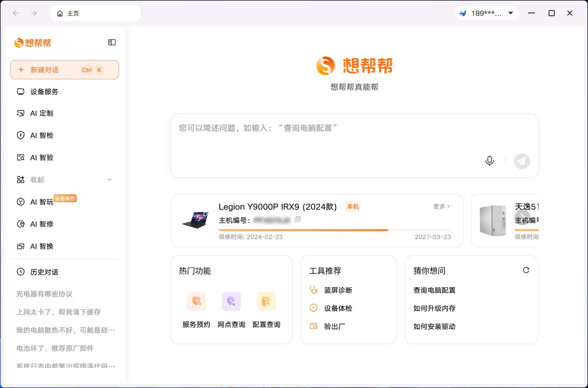The image size is (588, 388).
Task: Click the 想帮帮 logo in the sidebar
Action: (x=32, y=43)
